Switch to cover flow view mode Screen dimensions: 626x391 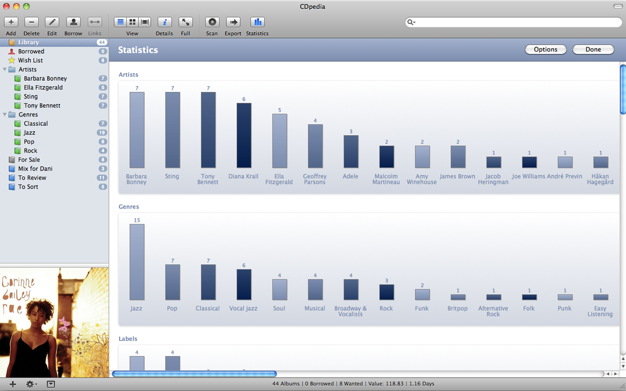(145, 22)
